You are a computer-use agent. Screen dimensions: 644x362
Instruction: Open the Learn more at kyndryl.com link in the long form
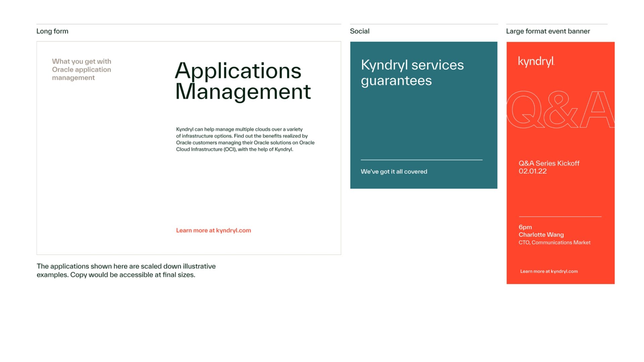point(213,230)
